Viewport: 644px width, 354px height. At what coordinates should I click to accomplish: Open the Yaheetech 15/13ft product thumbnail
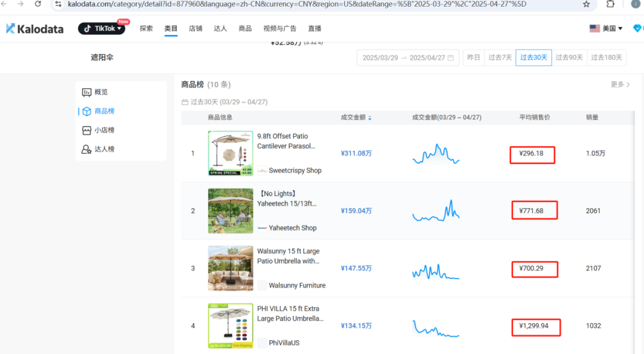(230, 211)
